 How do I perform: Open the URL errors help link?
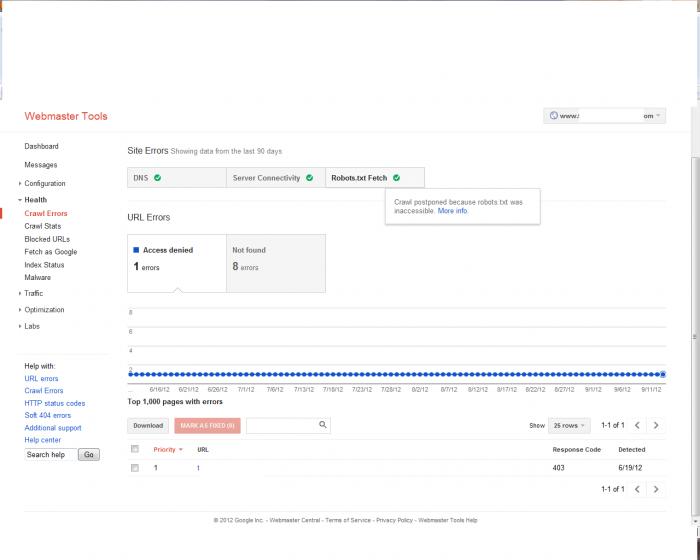[x=41, y=379]
